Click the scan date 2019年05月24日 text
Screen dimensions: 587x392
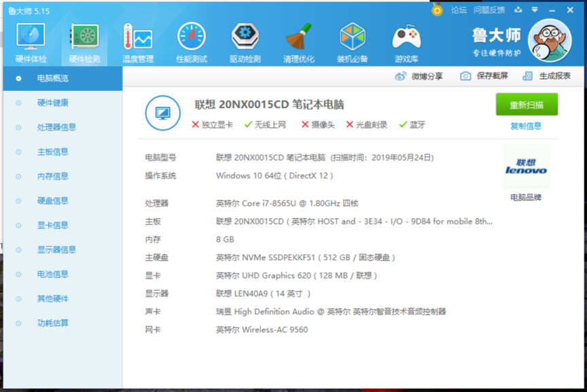402,158
